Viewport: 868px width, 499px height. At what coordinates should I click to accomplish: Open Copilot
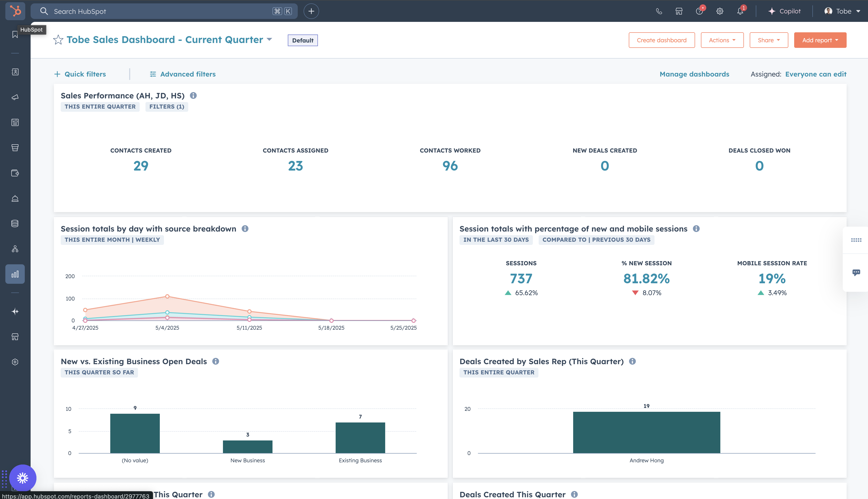784,11
